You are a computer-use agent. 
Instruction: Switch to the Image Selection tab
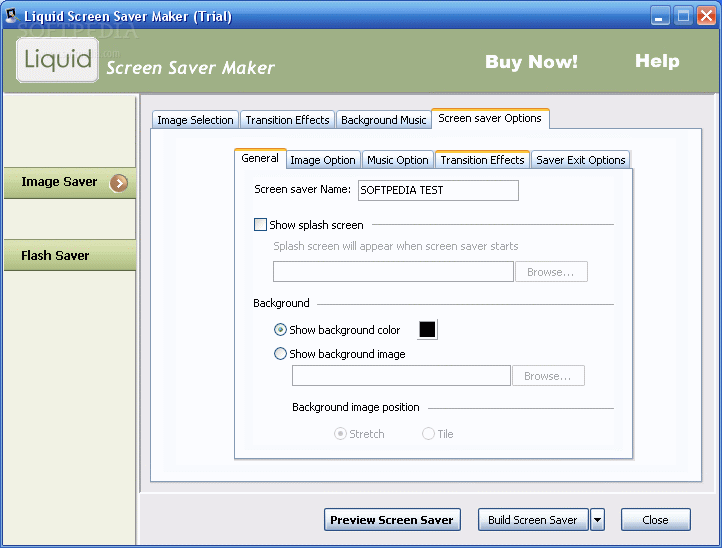(x=195, y=120)
